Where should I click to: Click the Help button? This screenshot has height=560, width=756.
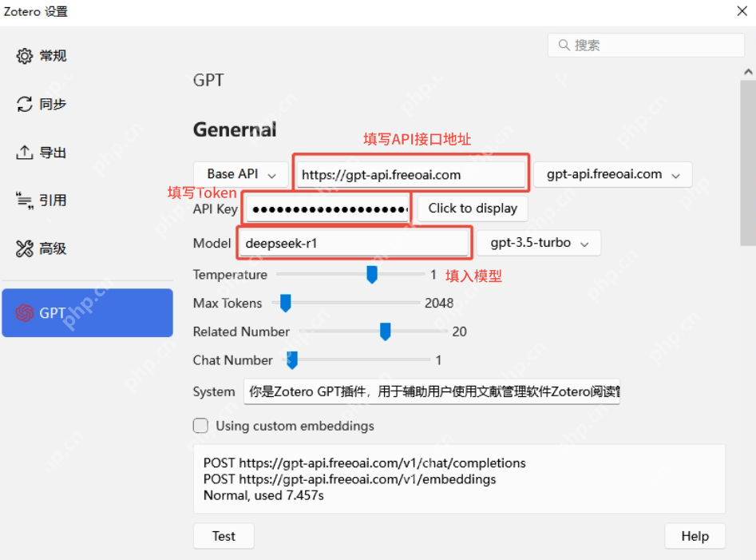pyautogui.click(x=695, y=536)
